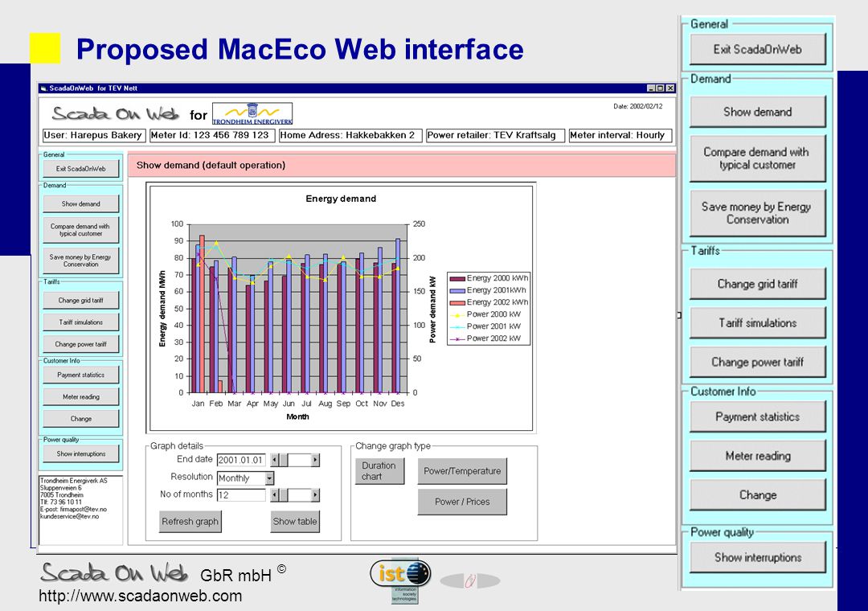Click Tariff simulations in the enlarged button panel
This screenshot has height=611, width=868.
[x=757, y=323]
